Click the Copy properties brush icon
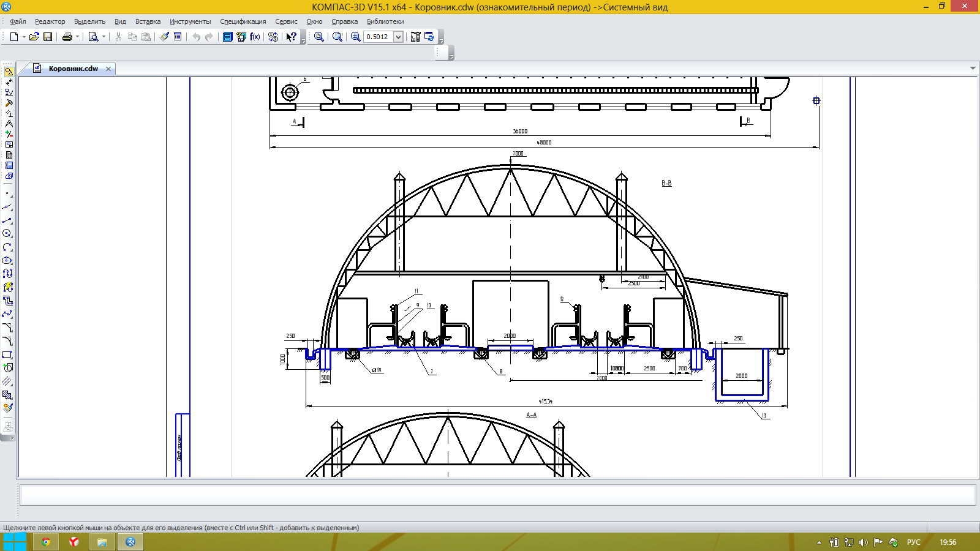The height and width of the screenshot is (551, 980). click(x=164, y=37)
